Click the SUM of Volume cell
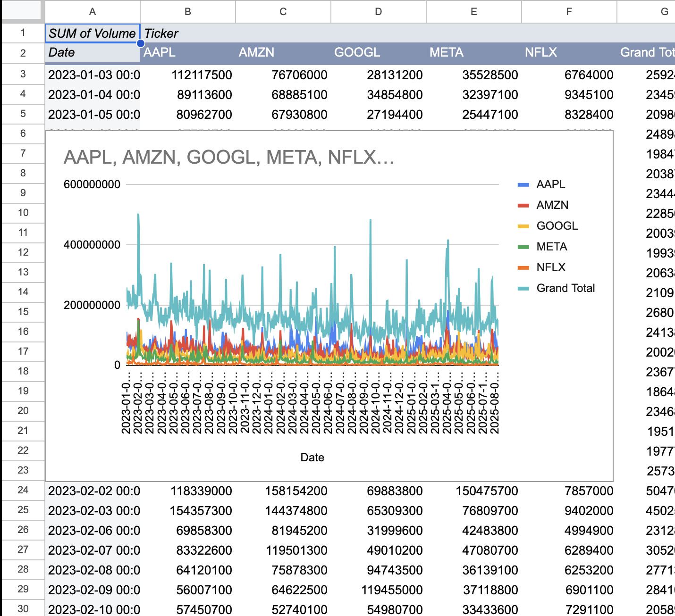 pyautogui.click(x=93, y=33)
